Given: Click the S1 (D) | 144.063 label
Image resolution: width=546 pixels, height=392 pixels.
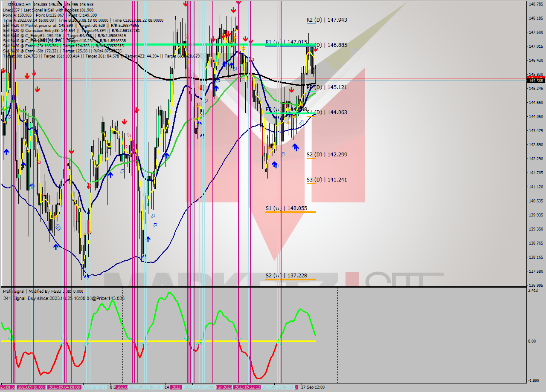Looking at the screenshot, I should click(327, 112).
